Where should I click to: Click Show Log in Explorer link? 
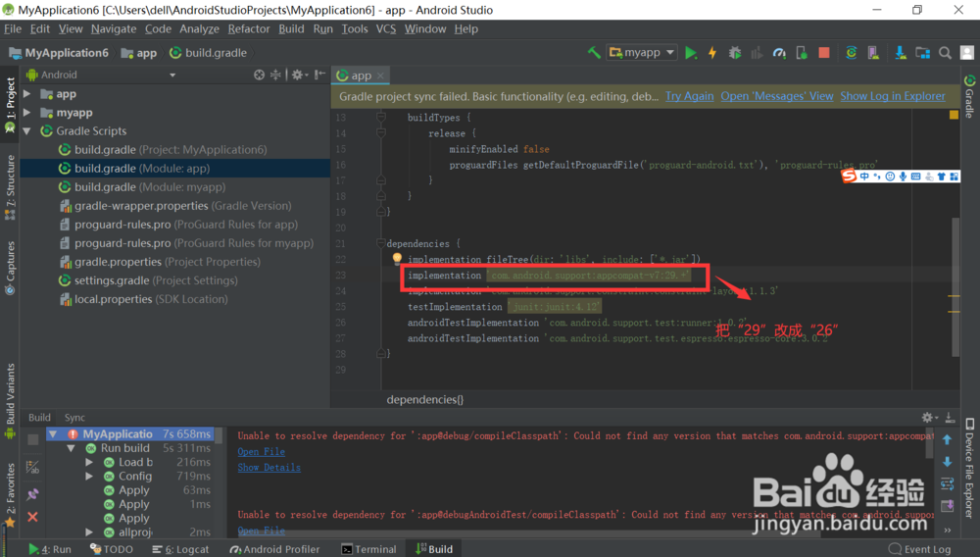893,96
